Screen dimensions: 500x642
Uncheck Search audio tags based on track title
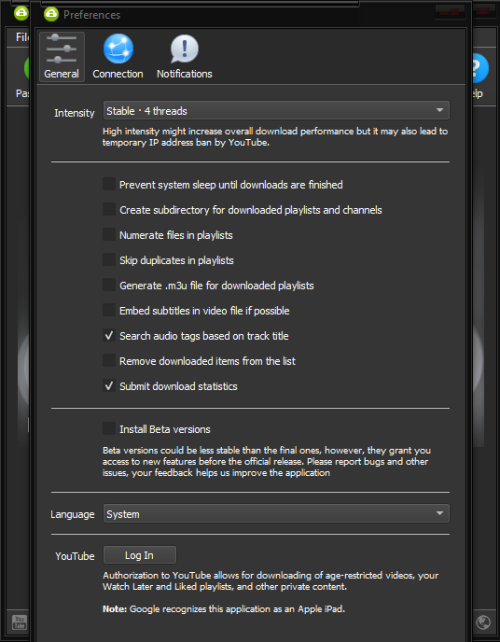tap(109, 336)
